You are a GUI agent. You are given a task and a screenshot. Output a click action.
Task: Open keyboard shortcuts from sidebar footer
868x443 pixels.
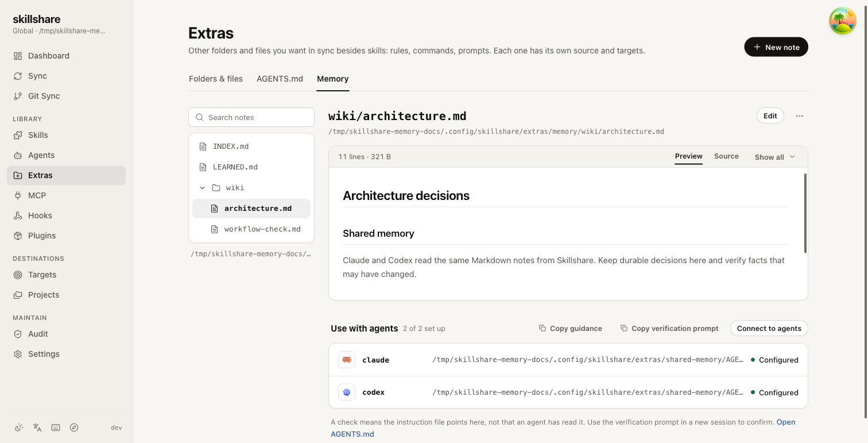click(56, 427)
